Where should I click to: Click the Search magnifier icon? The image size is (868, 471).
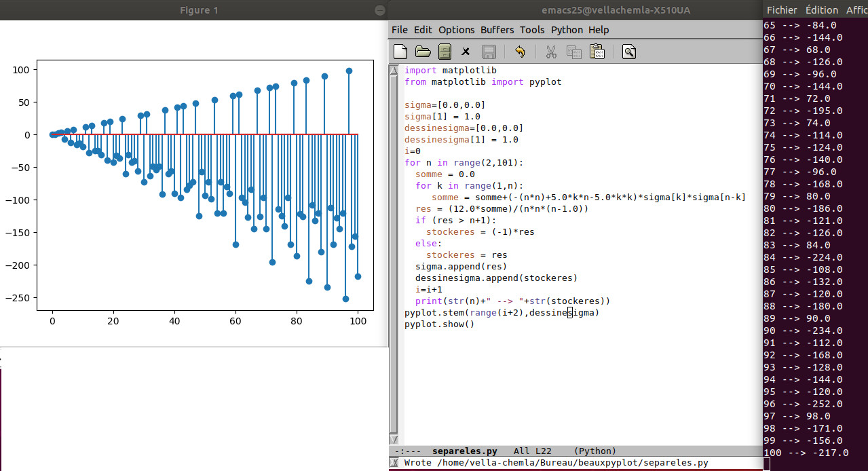click(x=628, y=52)
